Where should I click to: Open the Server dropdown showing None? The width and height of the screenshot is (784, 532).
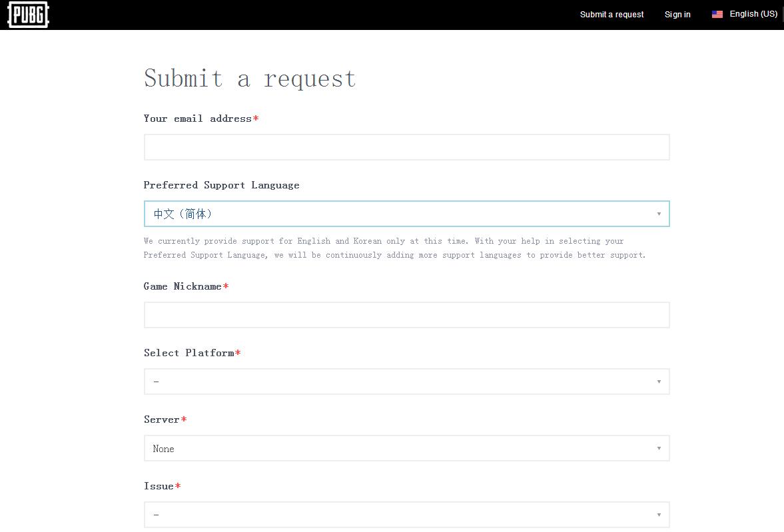coord(406,448)
